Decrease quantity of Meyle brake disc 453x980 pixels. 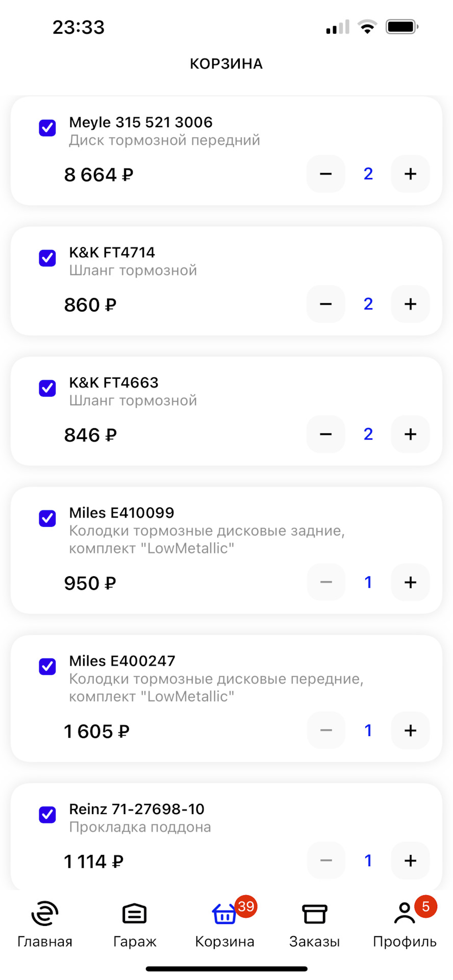(x=326, y=174)
